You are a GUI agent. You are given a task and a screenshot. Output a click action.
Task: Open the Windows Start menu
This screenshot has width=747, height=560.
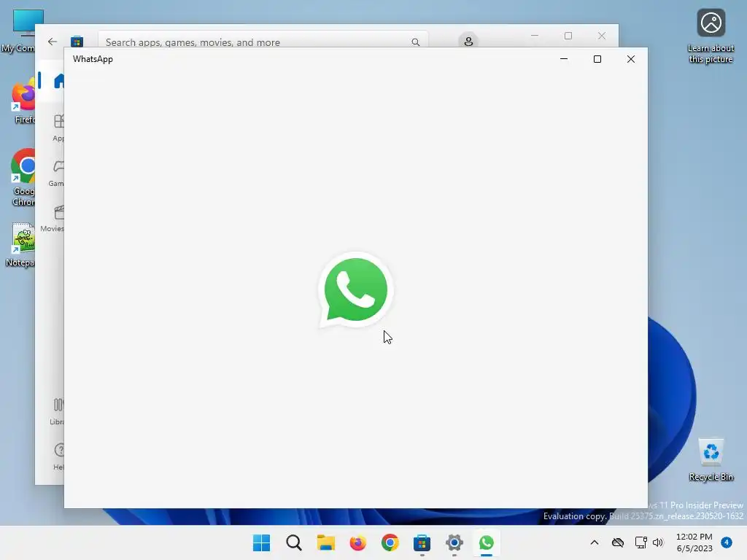point(262,542)
